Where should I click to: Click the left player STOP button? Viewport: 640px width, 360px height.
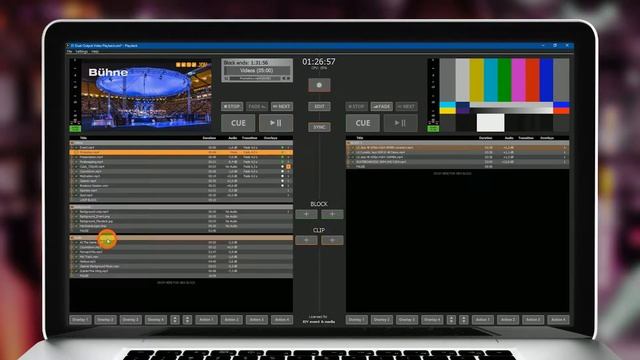tap(232, 107)
